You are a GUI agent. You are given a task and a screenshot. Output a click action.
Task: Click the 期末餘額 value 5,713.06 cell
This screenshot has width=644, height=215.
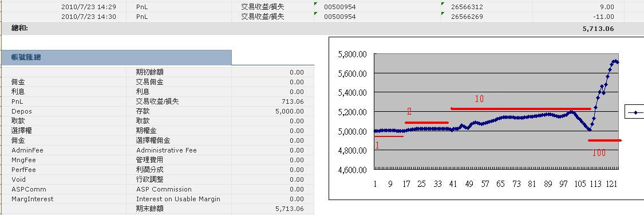(x=290, y=209)
